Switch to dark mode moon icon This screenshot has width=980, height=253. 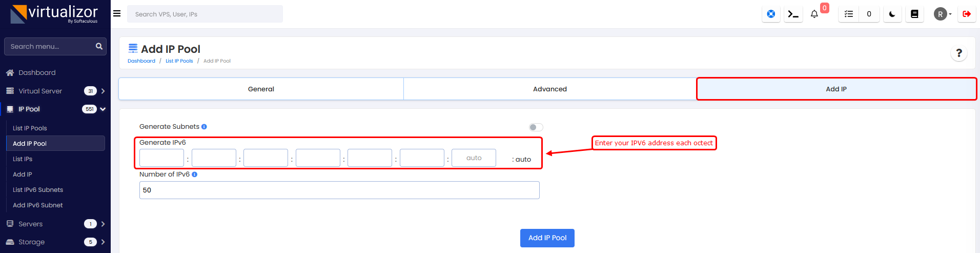click(892, 14)
